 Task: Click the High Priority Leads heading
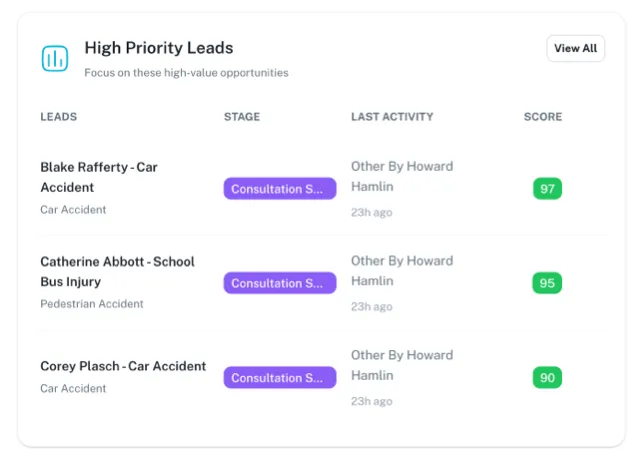click(158, 48)
